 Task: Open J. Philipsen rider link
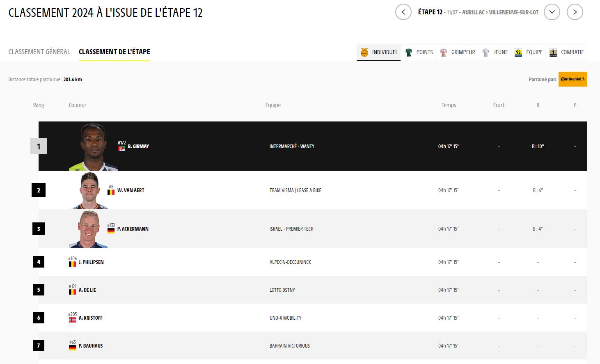[91, 262]
